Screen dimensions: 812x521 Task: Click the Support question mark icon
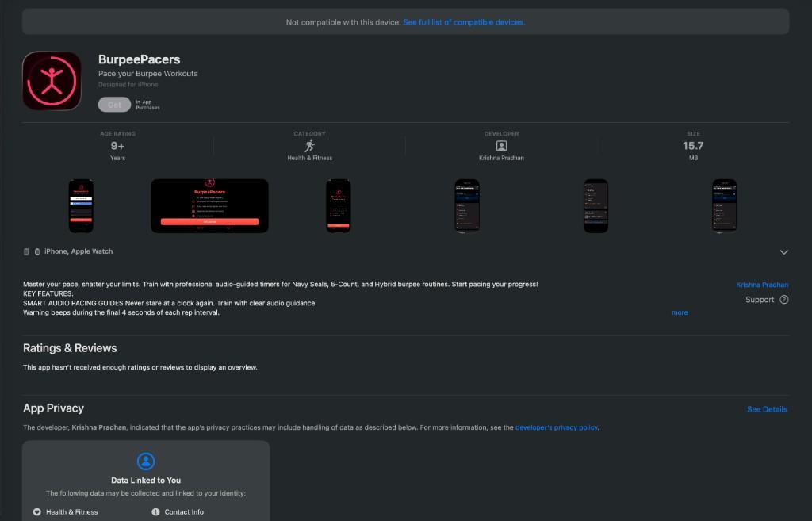(784, 299)
